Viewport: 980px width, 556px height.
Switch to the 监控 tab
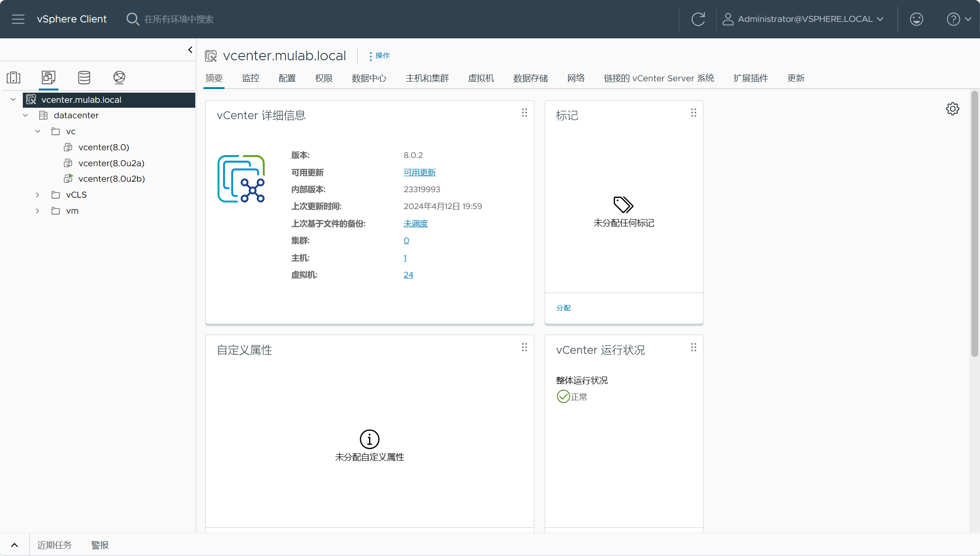[250, 79]
